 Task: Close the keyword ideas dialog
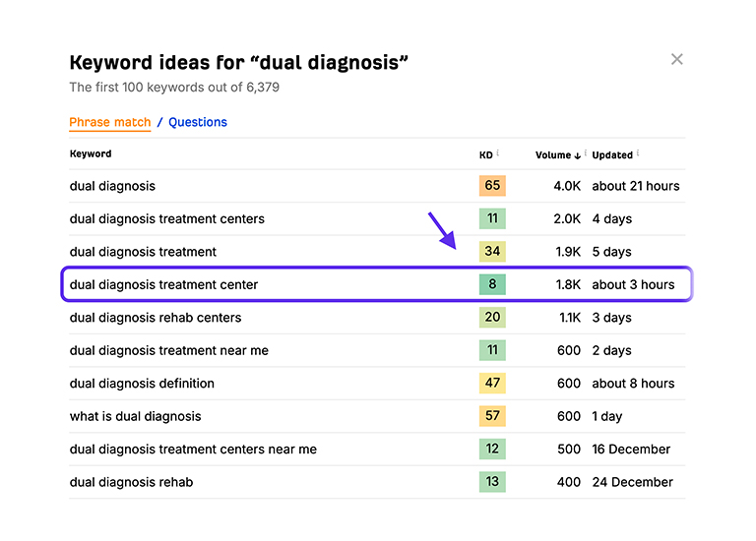point(676,59)
